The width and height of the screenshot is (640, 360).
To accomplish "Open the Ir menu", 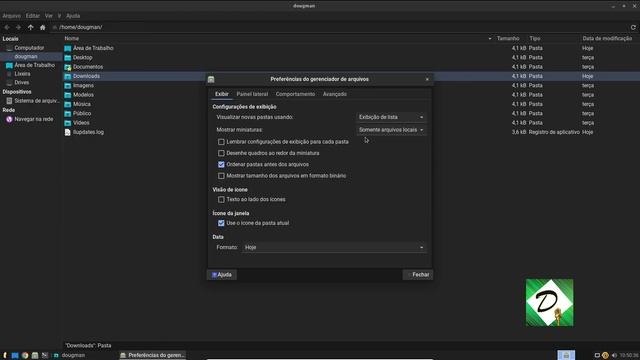I will [59, 16].
